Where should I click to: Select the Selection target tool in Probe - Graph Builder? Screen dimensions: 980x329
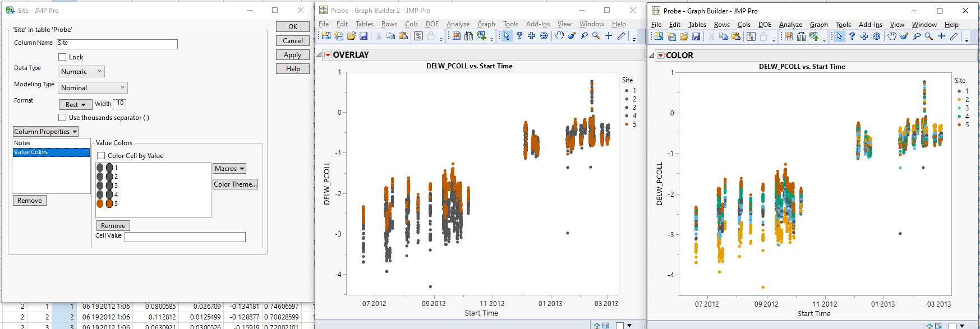[x=876, y=36]
